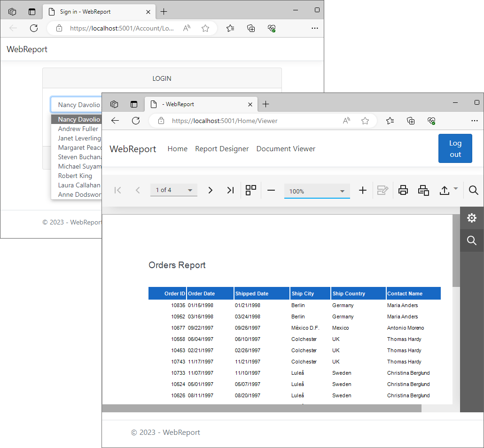Open the page number dropdown '1 of 4'
Screen dimensions: 484x448
174,190
